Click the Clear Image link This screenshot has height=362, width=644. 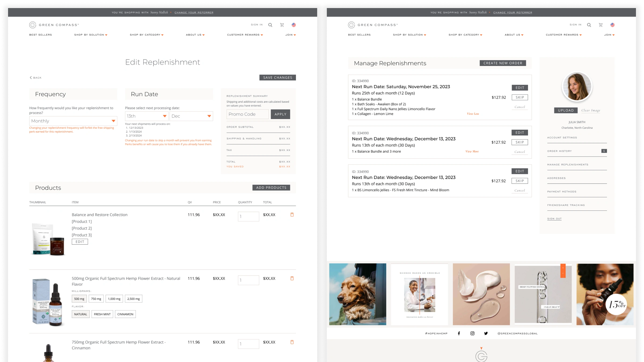tap(591, 110)
